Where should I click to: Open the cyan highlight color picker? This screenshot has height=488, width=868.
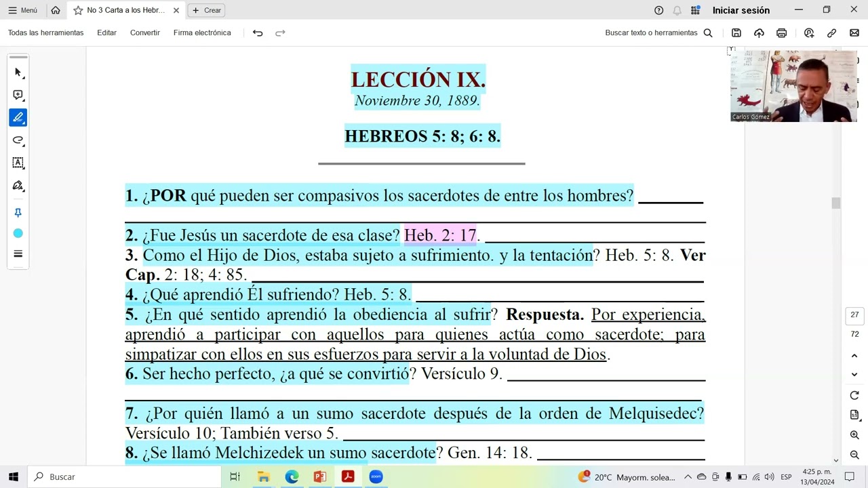tap(18, 233)
